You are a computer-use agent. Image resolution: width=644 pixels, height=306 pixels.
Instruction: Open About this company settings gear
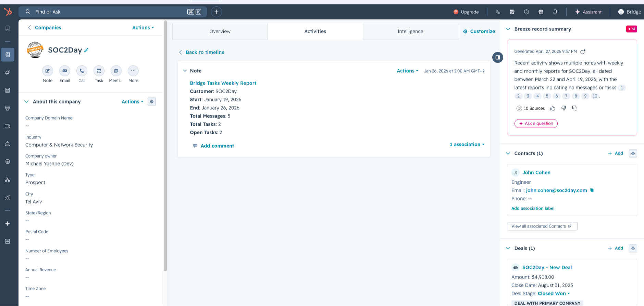pos(152,101)
